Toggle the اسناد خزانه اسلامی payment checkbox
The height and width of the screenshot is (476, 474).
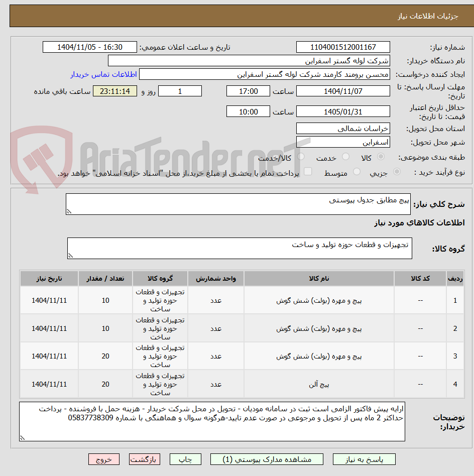tap(308, 172)
